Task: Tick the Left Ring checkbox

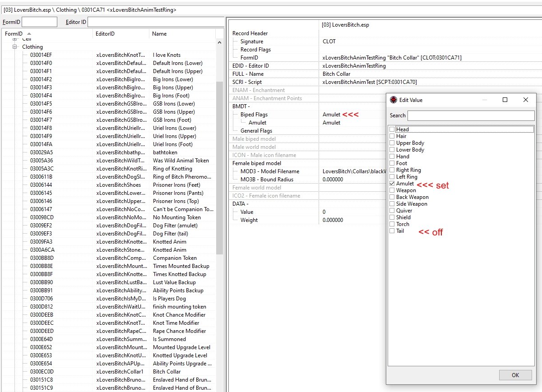Action: pyautogui.click(x=392, y=177)
